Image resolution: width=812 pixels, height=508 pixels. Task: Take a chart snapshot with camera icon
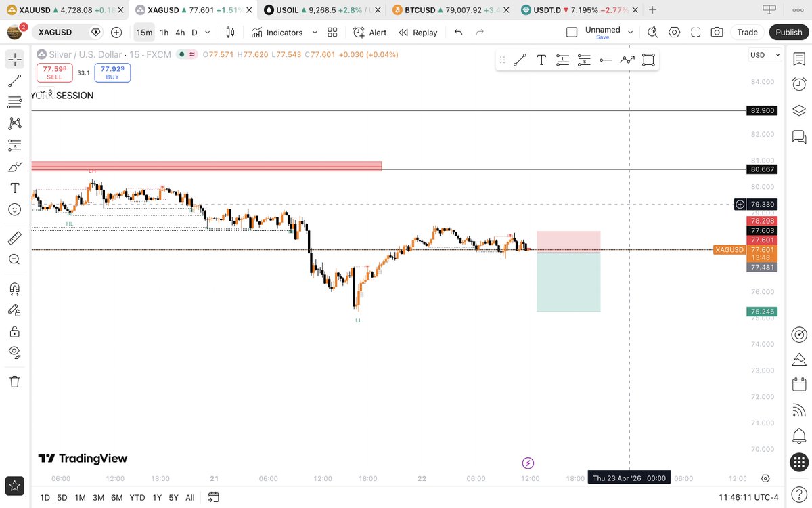[717, 33]
